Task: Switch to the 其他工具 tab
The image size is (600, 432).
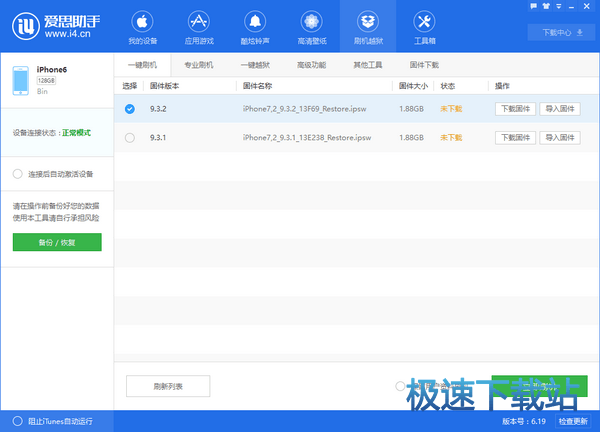Action: click(x=368, y=65)
